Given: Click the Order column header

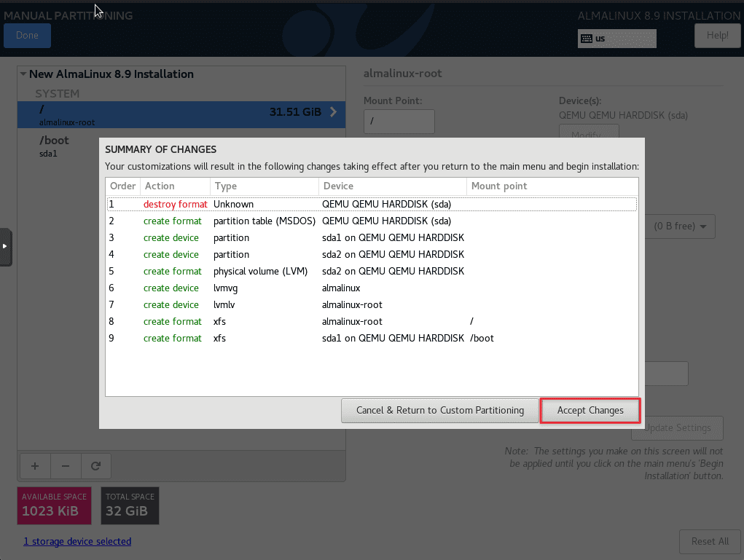Looking at the screenshot, I should pyautogui.click(x=123, y=186).
